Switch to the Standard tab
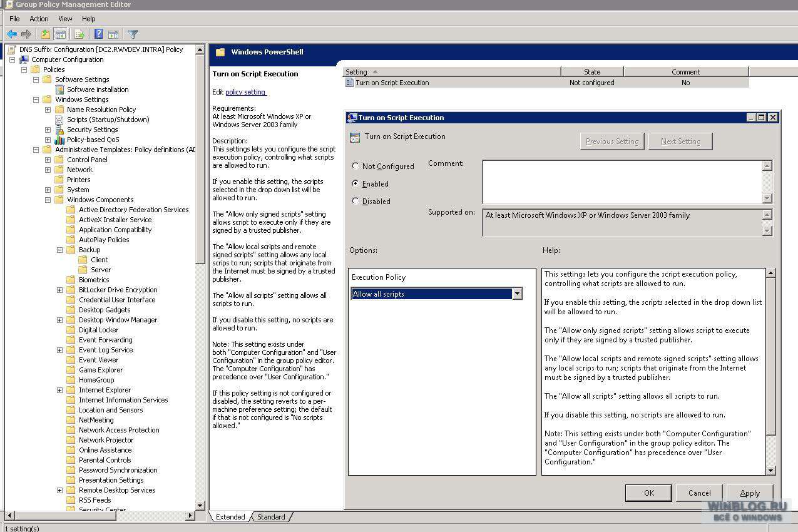This screenshot has width=798, height=532. click(x=271, y=517)
